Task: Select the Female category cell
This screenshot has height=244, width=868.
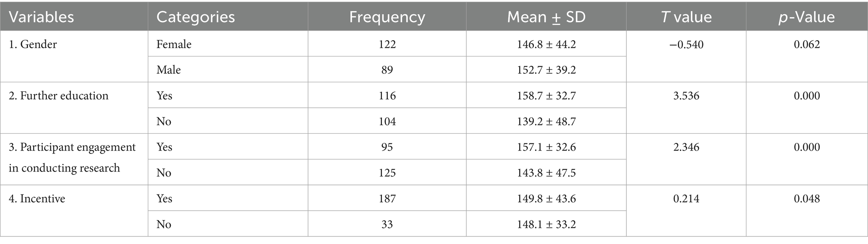Action: tap(174, 44)
